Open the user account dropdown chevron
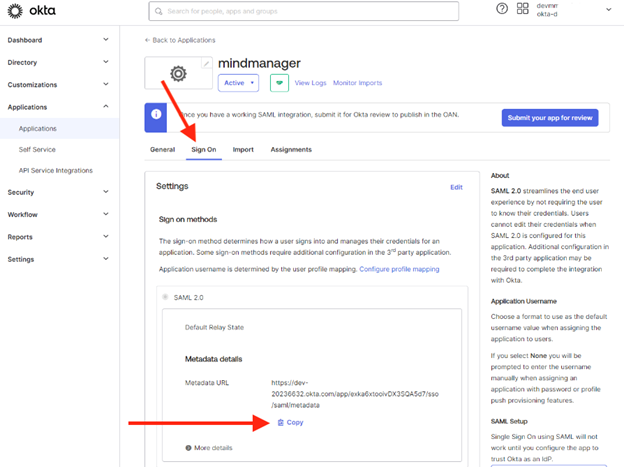 click(x=608, y=9)
